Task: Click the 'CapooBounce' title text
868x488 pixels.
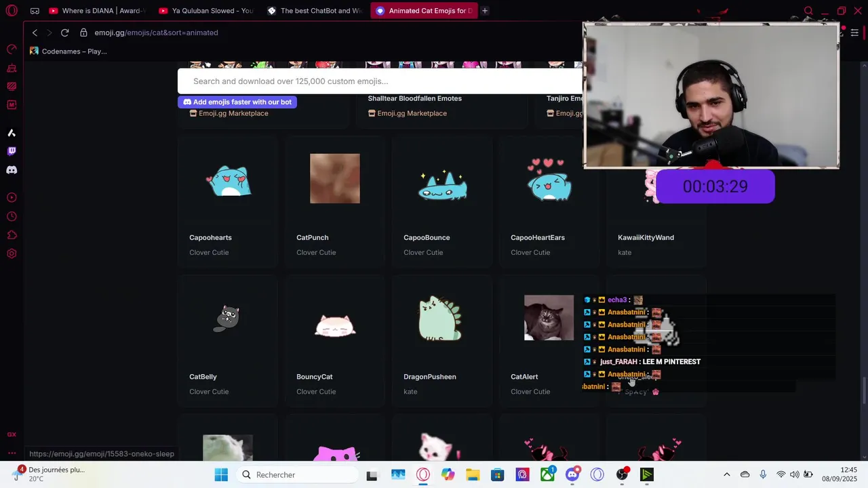Action: pyautogui.click(x=427, y=238)
